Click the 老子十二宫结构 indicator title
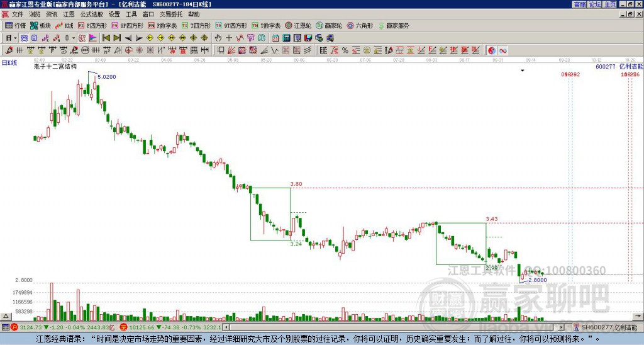The image size is (644, 345). pyautogui.click(x=55, y=67)
